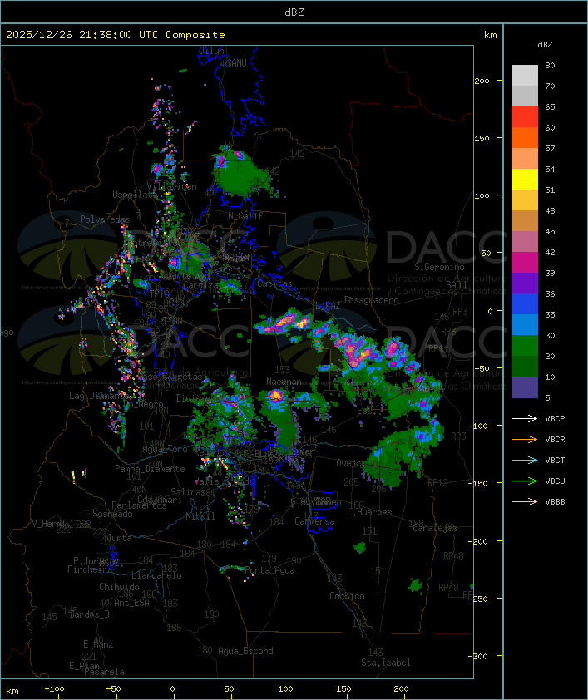The width and height of the screenshot is (588, 700).
Task: Click the 'Desaguadero' map label
Action: pos(371,300)
